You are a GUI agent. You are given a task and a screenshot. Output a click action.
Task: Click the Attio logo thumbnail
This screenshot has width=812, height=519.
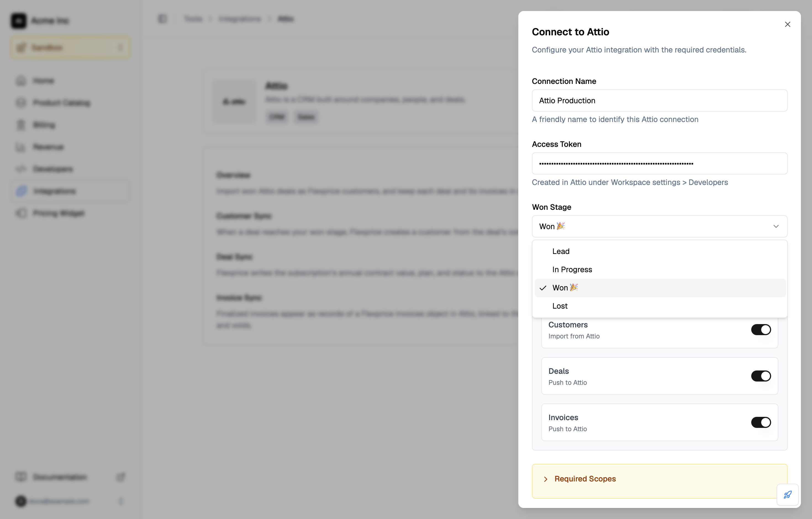234,101
